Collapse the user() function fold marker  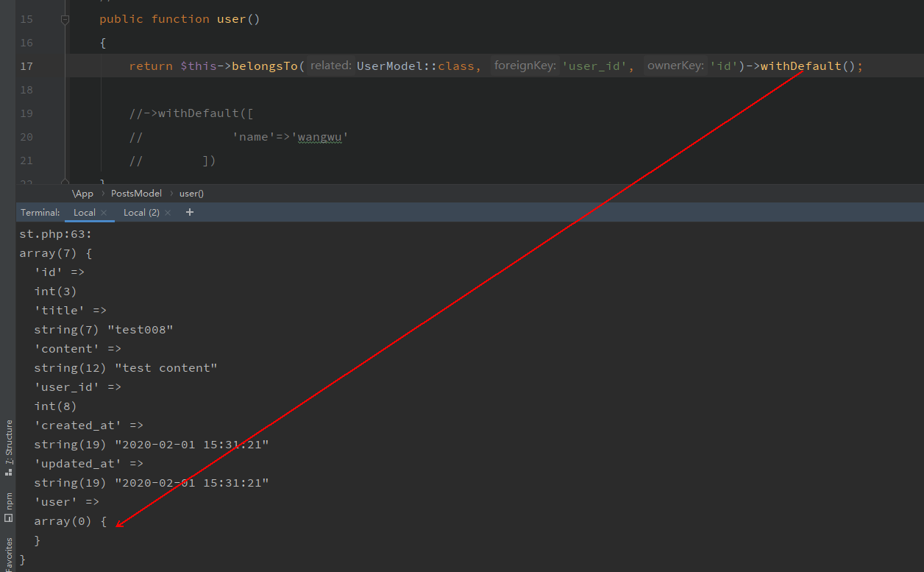(65, 20)
